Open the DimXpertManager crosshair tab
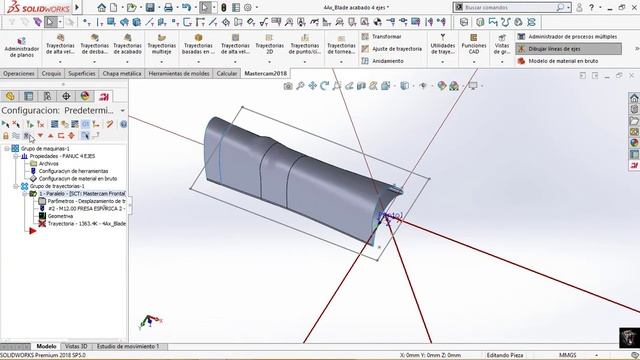The image size is (640, 360). pos(66,96)
